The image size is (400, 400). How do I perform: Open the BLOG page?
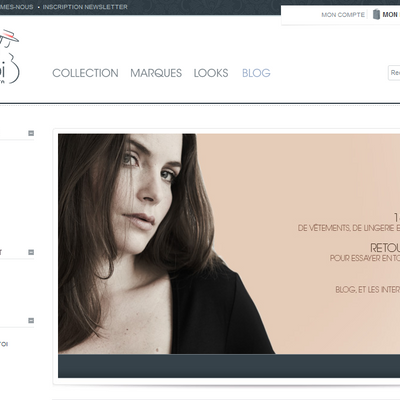coord(256,73)
